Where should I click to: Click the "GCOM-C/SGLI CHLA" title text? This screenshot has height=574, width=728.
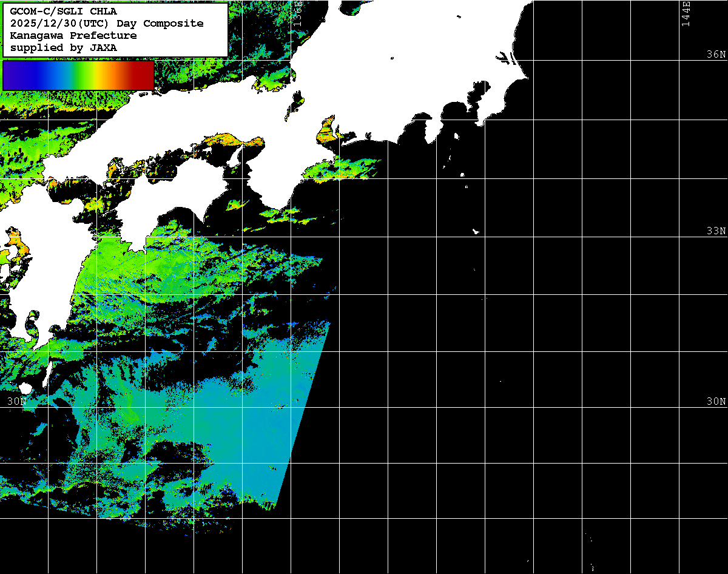click(x=63, y=11)
